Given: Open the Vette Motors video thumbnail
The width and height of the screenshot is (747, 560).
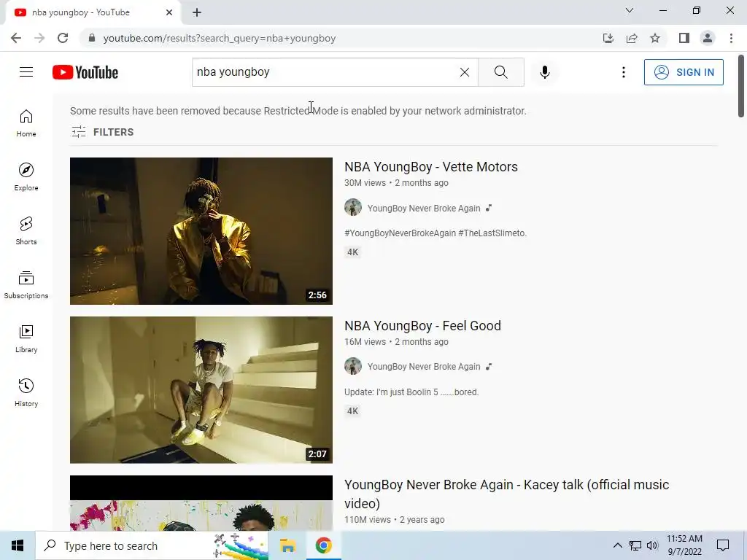Looking at the screenshot, I should [x=201, y=231].
